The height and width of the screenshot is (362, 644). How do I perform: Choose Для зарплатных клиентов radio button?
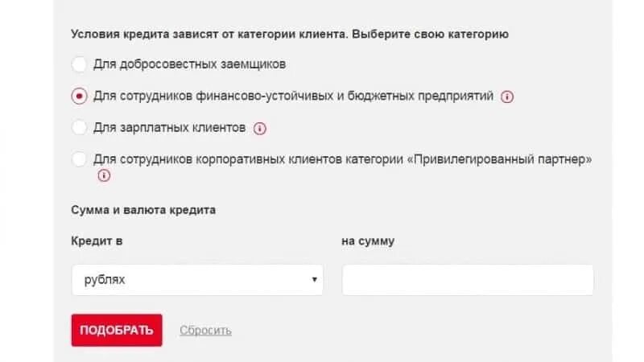pos(79,127)
